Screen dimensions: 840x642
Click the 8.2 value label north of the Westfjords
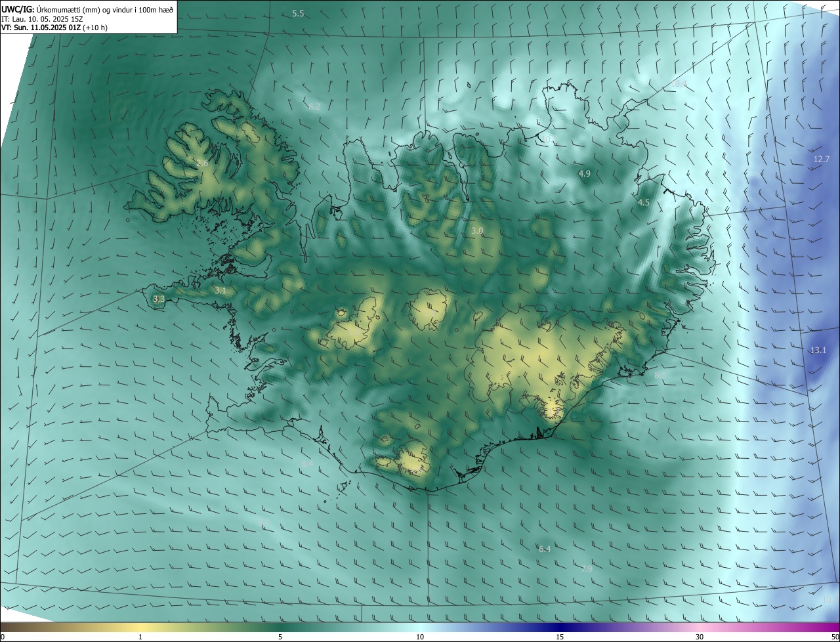314,106
